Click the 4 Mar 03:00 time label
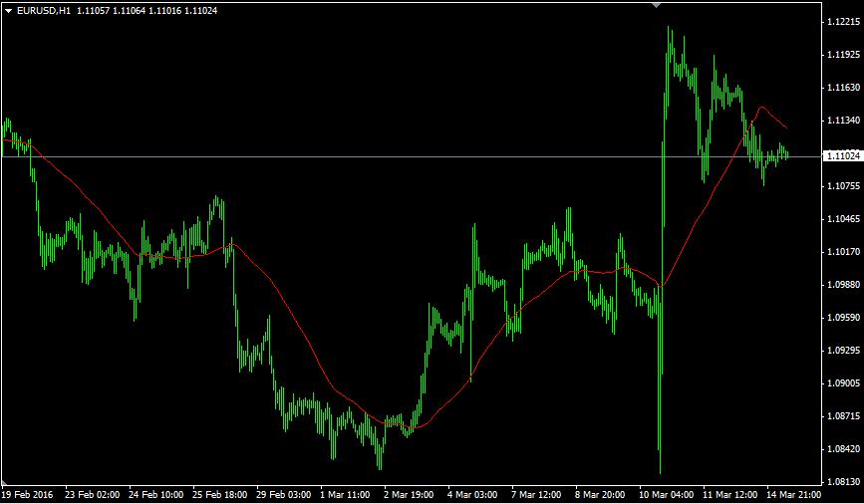 472,495
